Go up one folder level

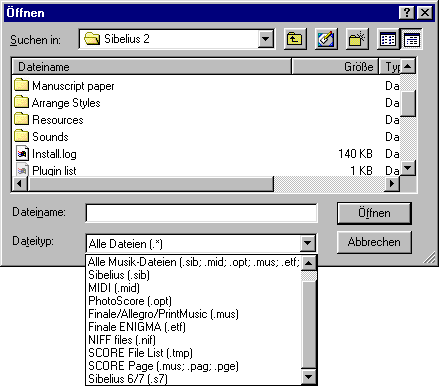[x=295, y=39]
